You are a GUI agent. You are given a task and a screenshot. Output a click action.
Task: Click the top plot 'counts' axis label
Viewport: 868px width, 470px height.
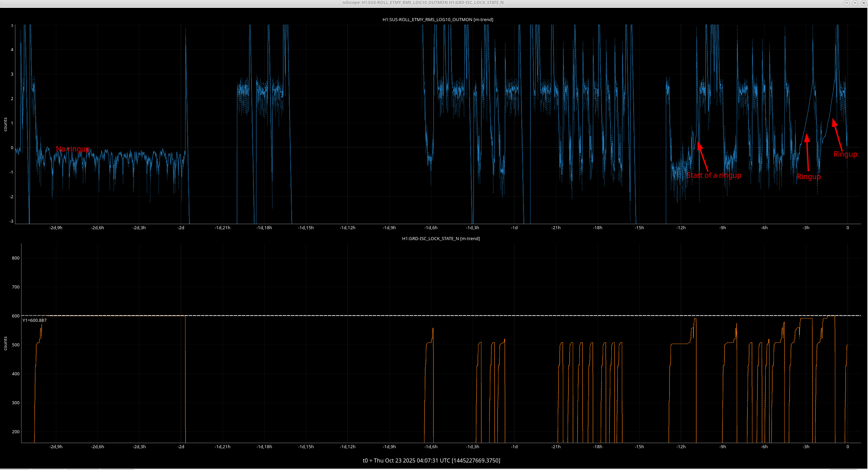pos(5,124)
